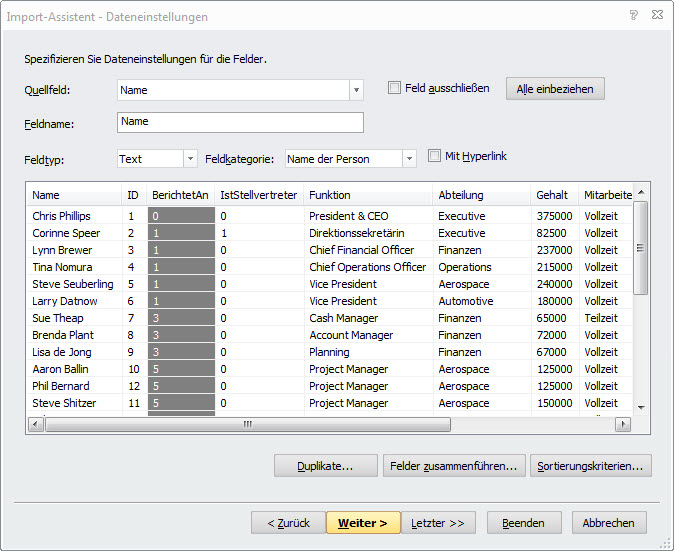
Task: Click the horizontal scrollbar right arrow
Action: (623, 425)
